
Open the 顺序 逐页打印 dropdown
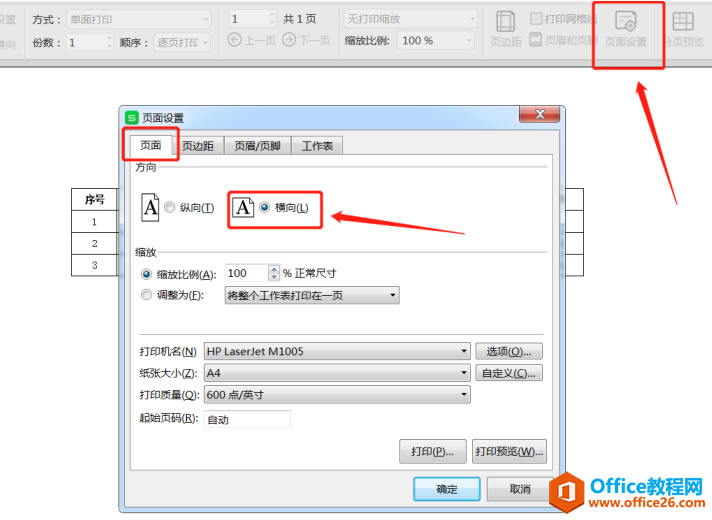[x=182, y=42]
